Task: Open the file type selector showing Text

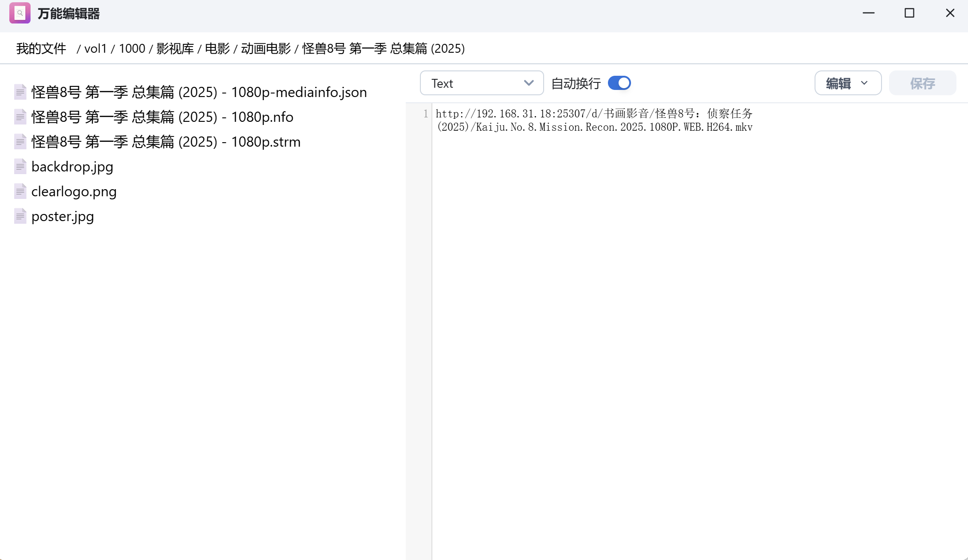Action: 481,83
